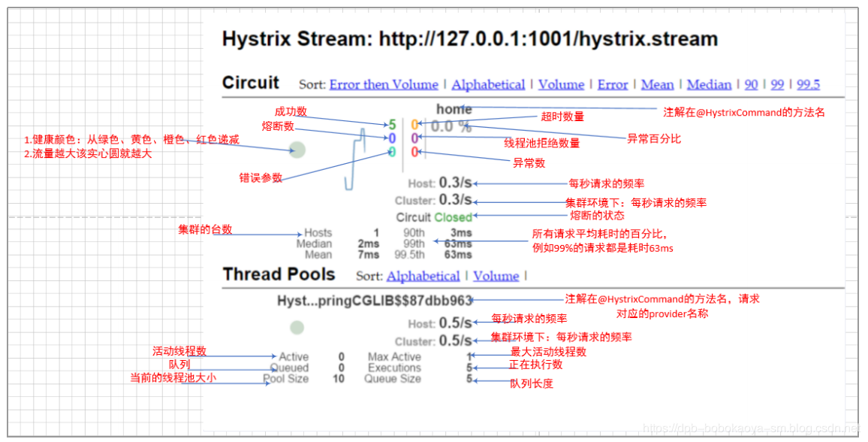Click Alphabetical sort link in Circuit section
Image resolution: width=868 pixels, height=442 pixels.
pos(488,84)
